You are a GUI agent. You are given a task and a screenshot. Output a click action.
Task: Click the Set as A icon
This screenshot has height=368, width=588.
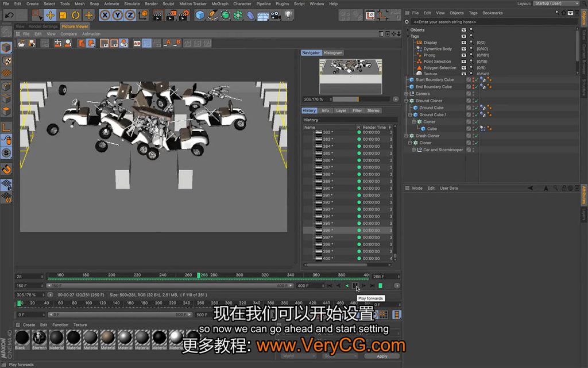[167, 43]
